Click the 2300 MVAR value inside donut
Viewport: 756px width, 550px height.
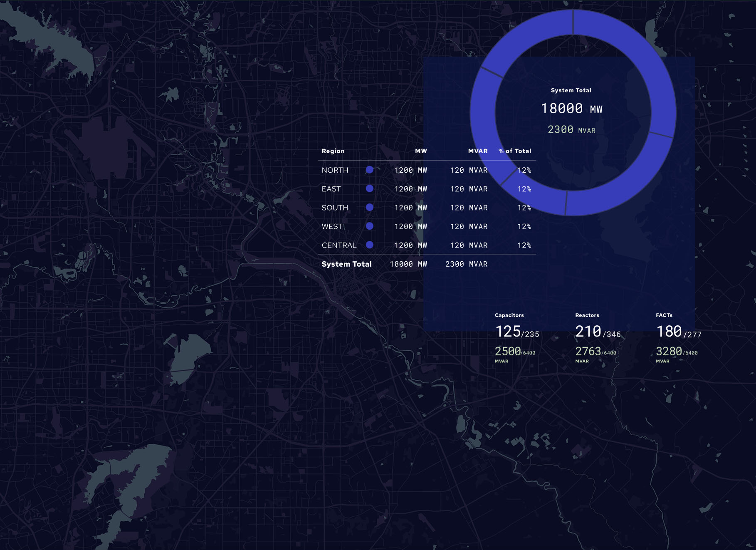[571, 130]
